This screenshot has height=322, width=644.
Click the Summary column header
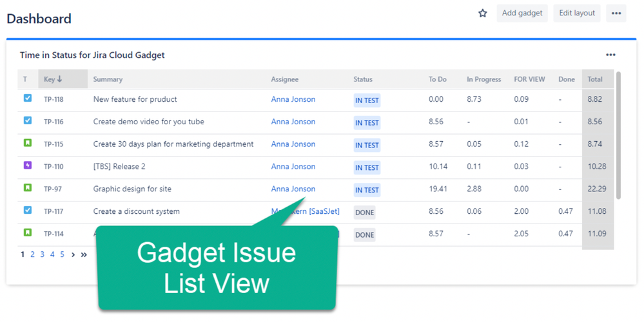tap(108, 80)
